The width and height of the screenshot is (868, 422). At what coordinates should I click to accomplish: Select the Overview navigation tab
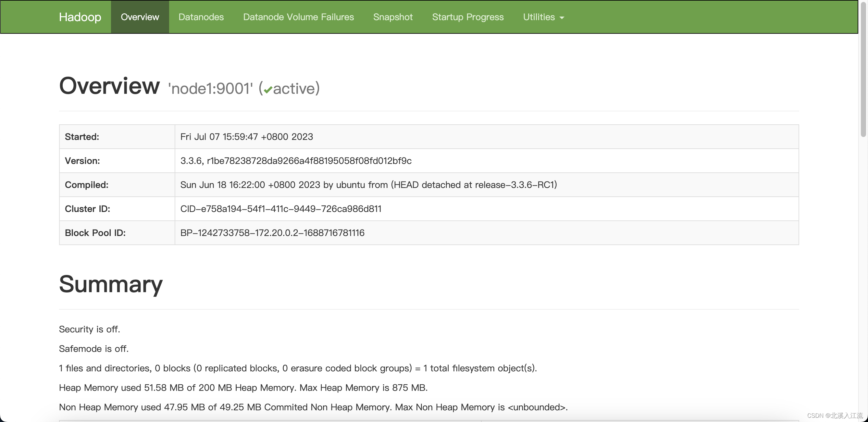point(140,17)
